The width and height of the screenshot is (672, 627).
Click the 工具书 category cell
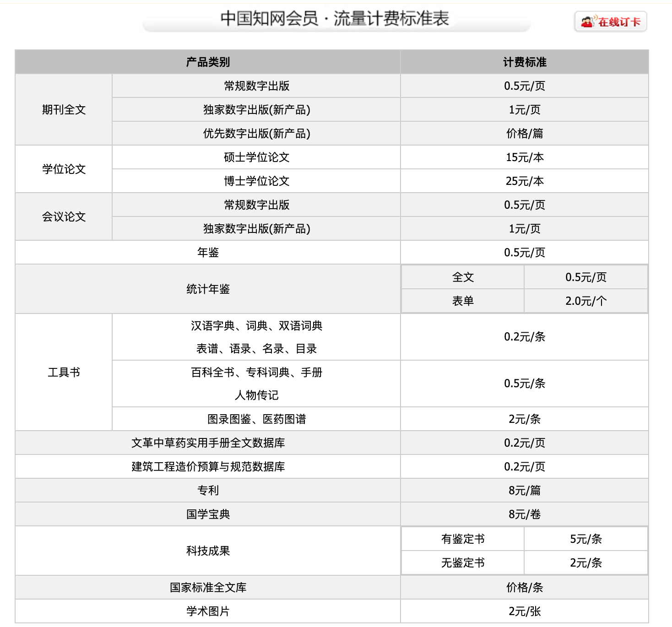point(64,372)
